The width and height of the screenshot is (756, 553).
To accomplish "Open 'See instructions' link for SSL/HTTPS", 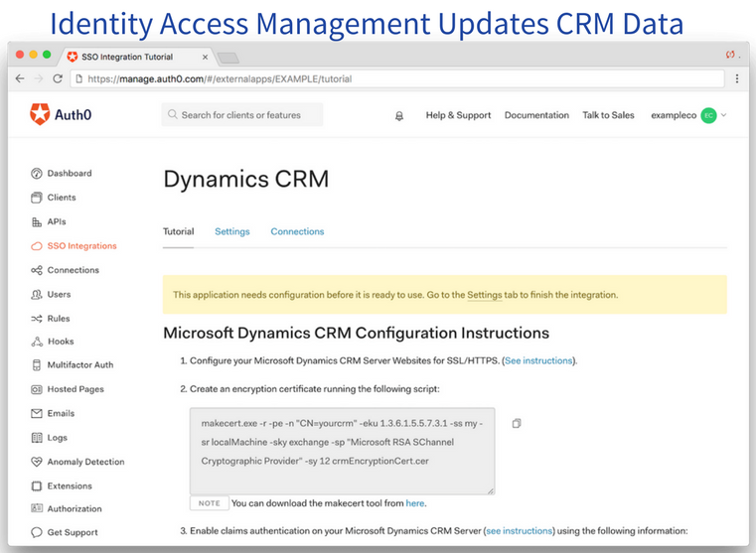I will click(538, 360).
